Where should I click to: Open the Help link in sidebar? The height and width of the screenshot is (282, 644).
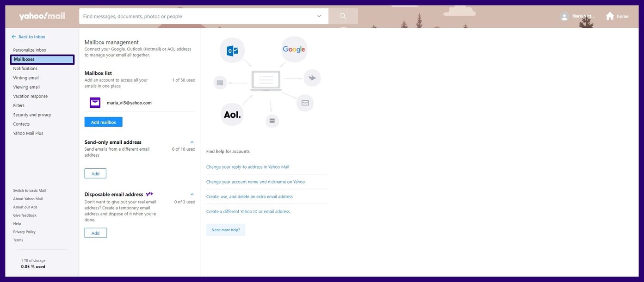[17, 224]
